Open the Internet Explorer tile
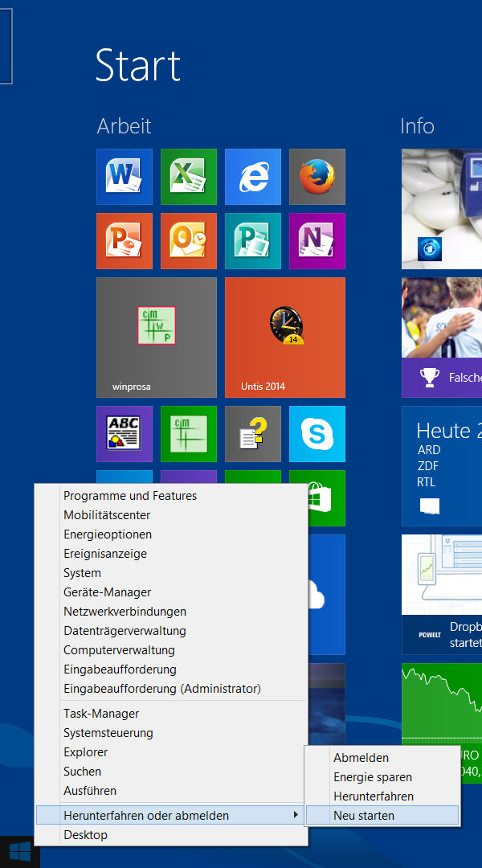The height and width of the screenshot is (868, 482). tap(253, 177)
